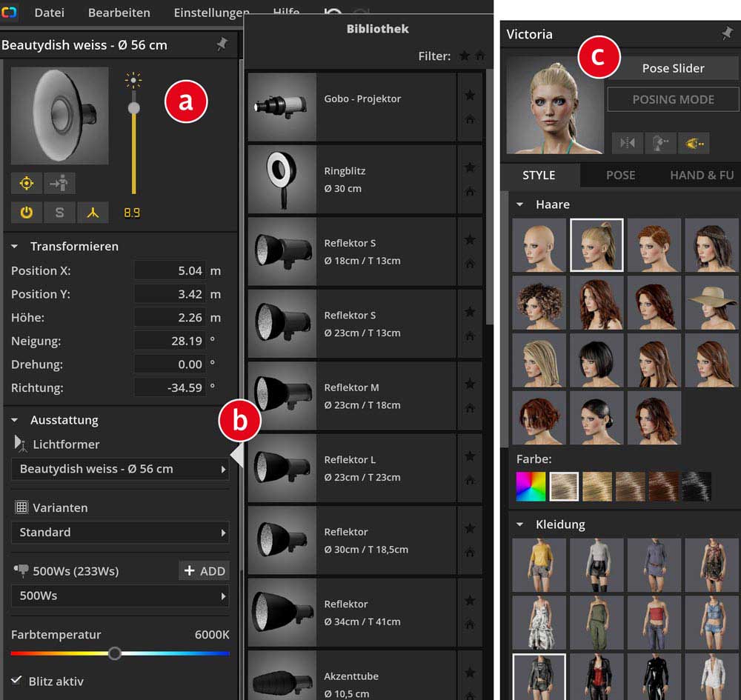This screenshot has width=741, height=700.
Task: Favorite Reflektor M with star
Action: click(470, 384)
